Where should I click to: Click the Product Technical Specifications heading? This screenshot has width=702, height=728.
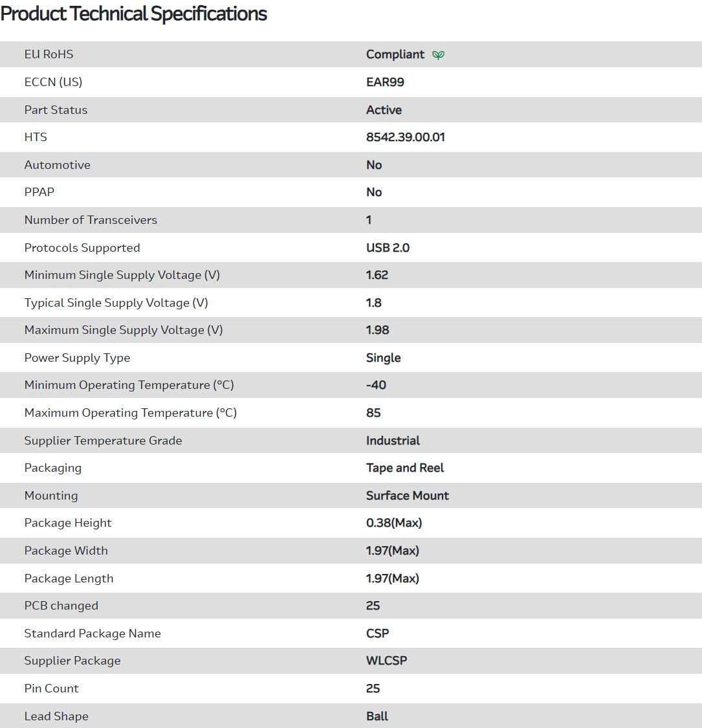(134, 14)
